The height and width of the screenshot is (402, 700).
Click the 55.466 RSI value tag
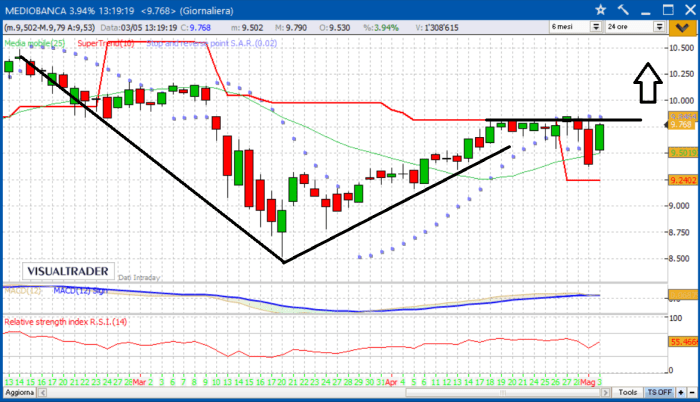point(683,342)
